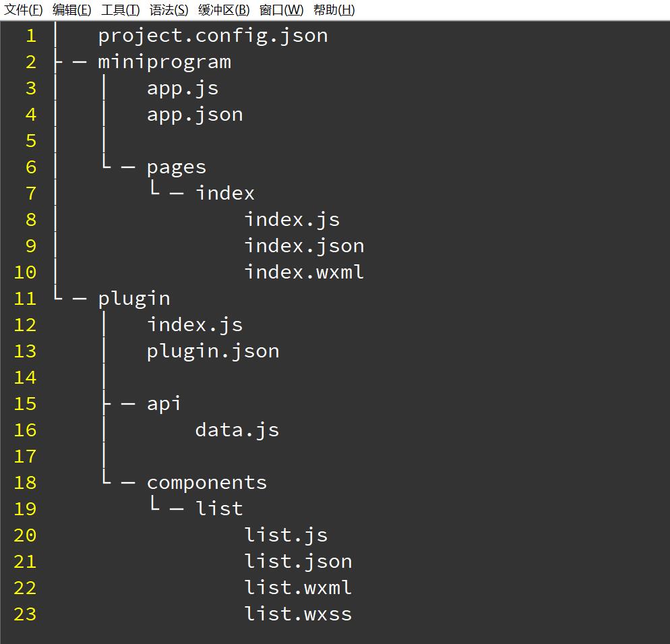Click the data.js text
Image resolution: width=670 pixels, height=644 pixels.
(237, 431)
